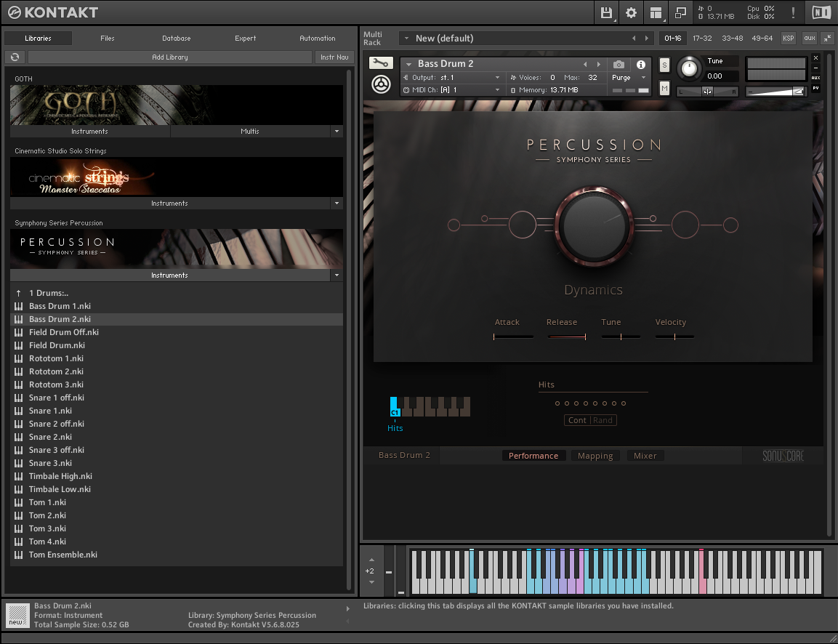
Task: Click the up-folder arrow beside 1 Drums
Action: click(x=19, y=293)
